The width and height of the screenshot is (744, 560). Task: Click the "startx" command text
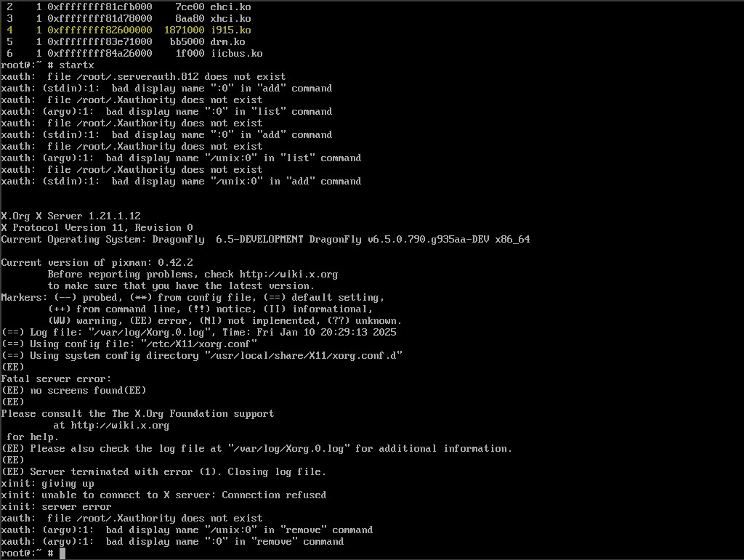coord(76,65)
